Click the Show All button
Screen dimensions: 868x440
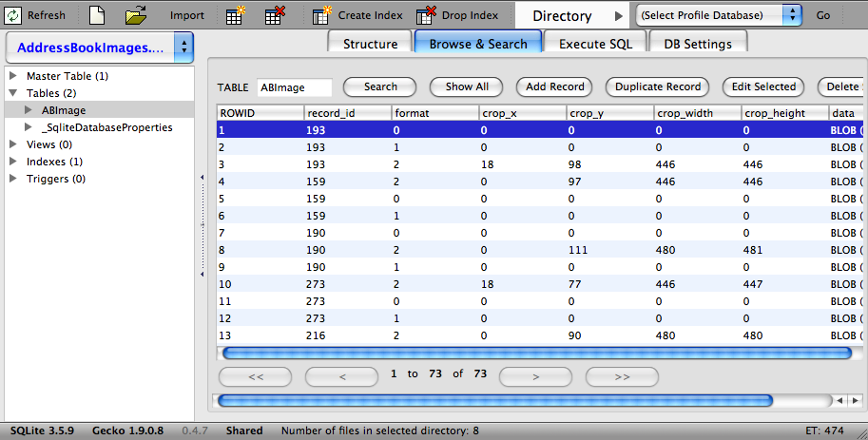[x=467, y=86]
